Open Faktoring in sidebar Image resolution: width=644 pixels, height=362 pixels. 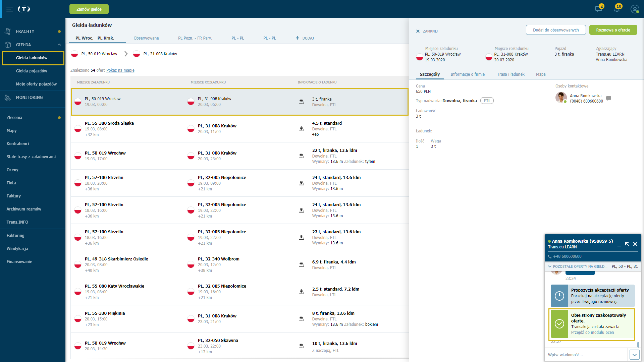15,235
